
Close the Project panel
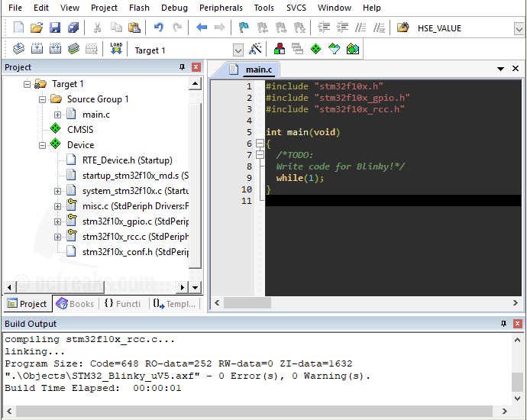(x=196, y=68)
